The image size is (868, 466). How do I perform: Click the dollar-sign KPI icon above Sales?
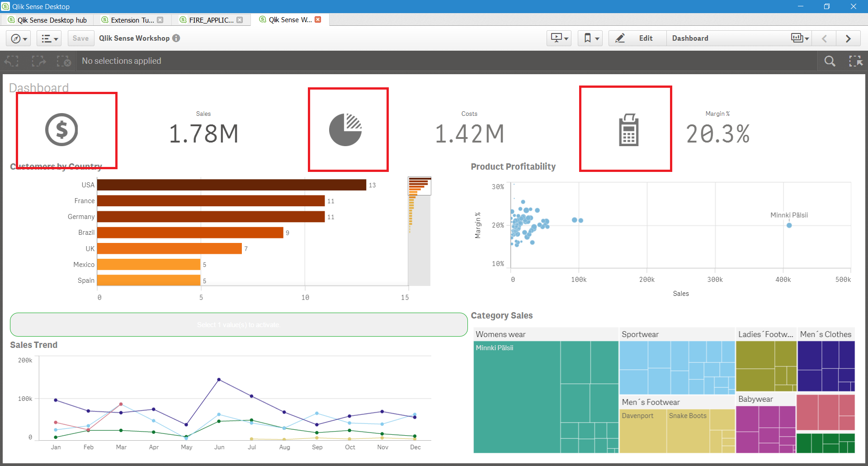(x=62, y=130)
